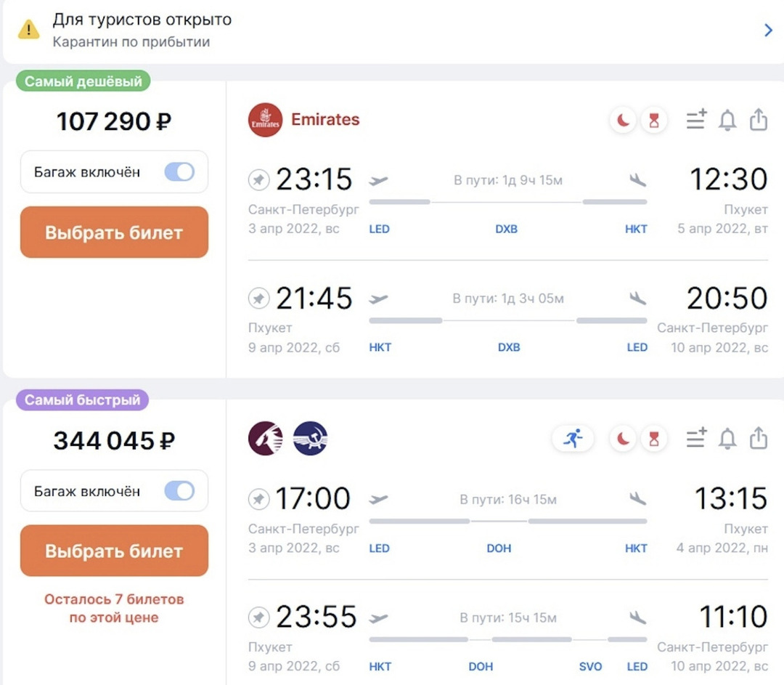Screen dimensions: 784x685
Task: Click the bell alert icon on Emirates ticket
Action: (727, 121)
